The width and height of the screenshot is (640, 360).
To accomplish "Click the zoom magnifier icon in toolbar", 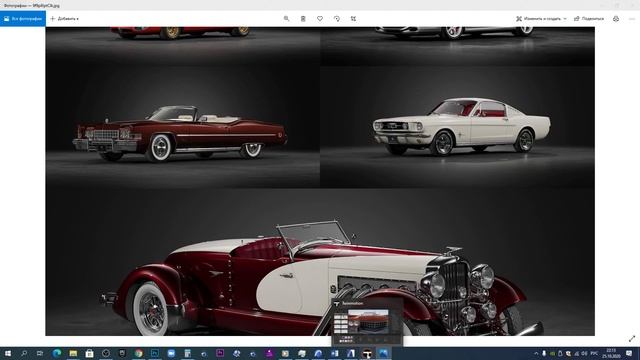I will [287, 19].
